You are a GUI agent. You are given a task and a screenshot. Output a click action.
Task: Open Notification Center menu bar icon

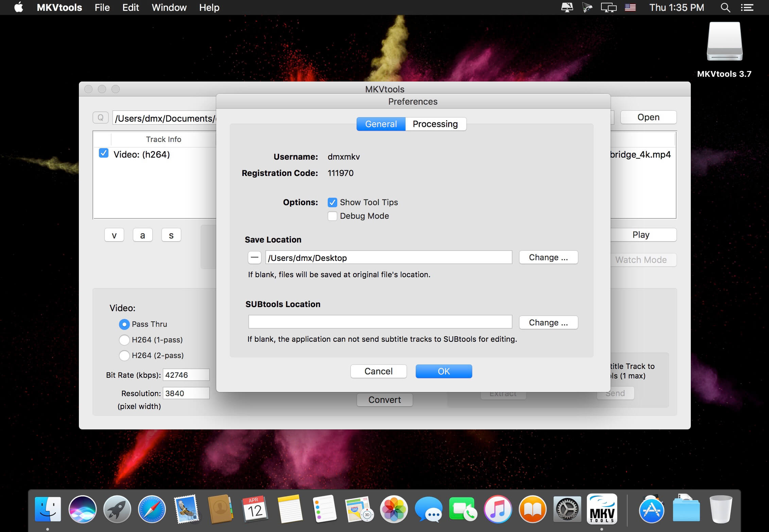pyautogui.click(x=747, y=7)
